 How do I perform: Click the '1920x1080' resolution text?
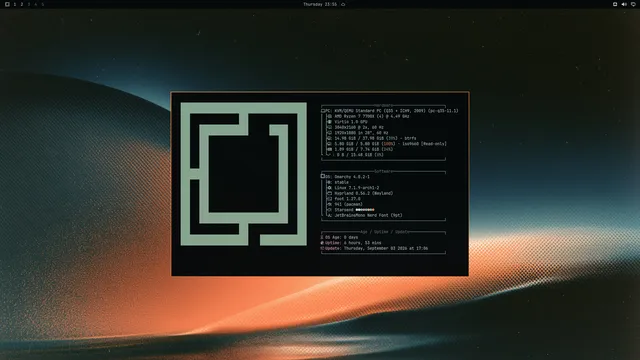coord(345,133)
